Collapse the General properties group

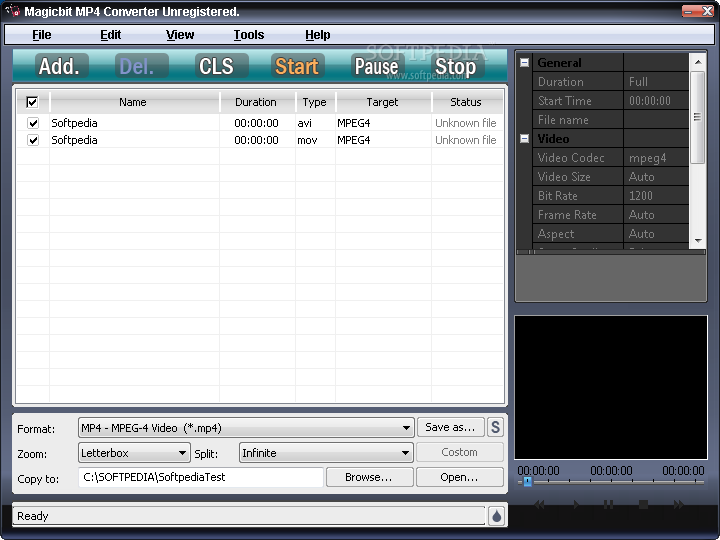[x=524, y=62]
